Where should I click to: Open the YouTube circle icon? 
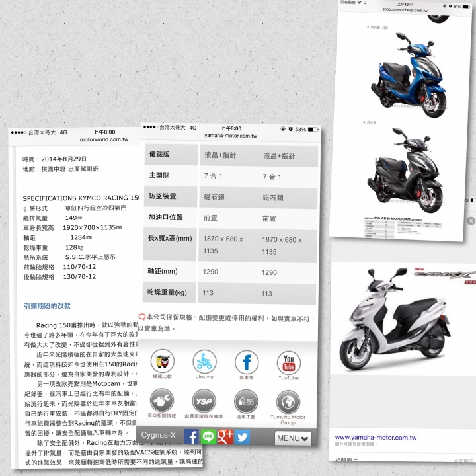coord(289,363)
